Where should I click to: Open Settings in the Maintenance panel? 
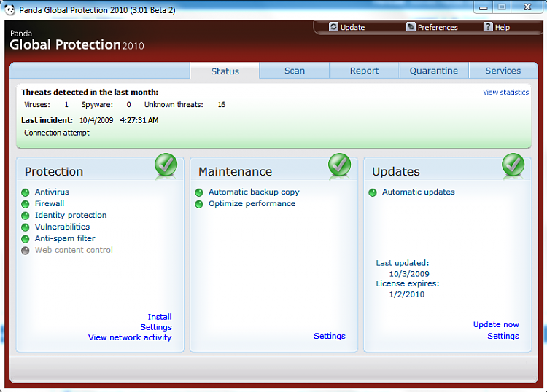pos(330,336)
